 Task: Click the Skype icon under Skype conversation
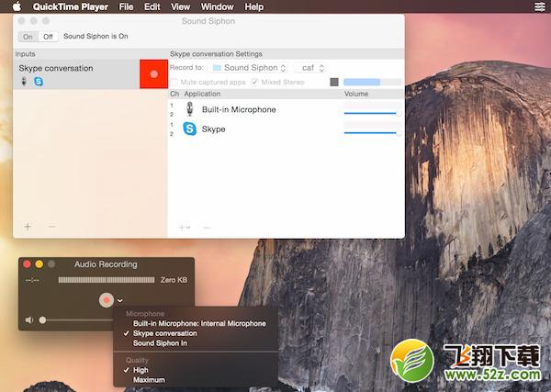click(39, 82)
